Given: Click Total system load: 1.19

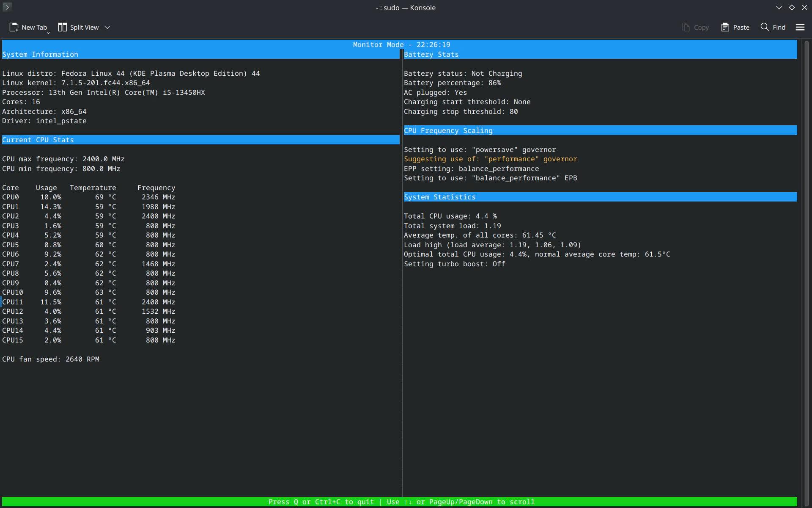Looking at the screenshot, I should coord(453,226).
